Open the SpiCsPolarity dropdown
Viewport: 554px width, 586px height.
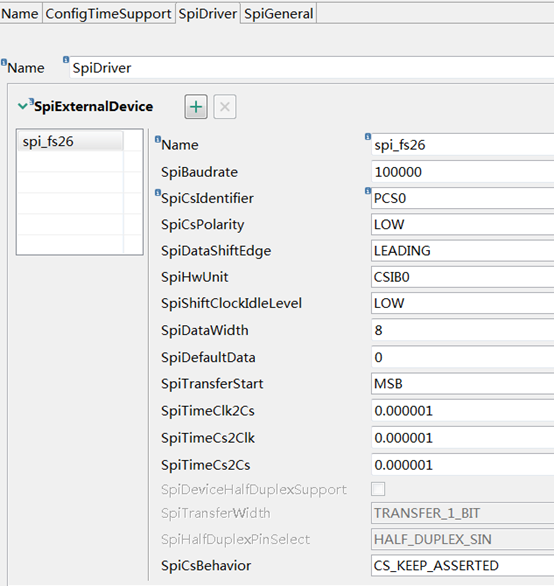(x=463, y=224)
